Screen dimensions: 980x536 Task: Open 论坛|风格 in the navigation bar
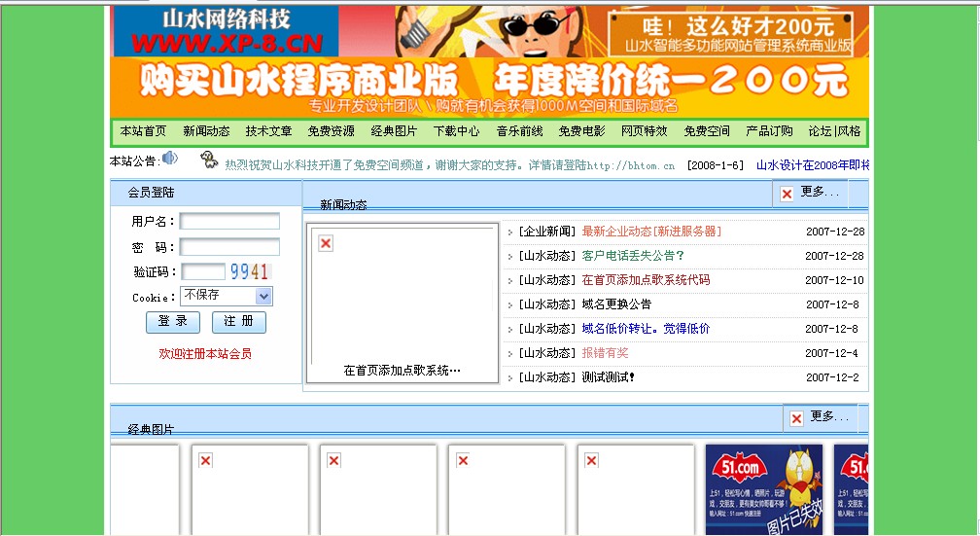pyautogui.click(x=834, y=130)
